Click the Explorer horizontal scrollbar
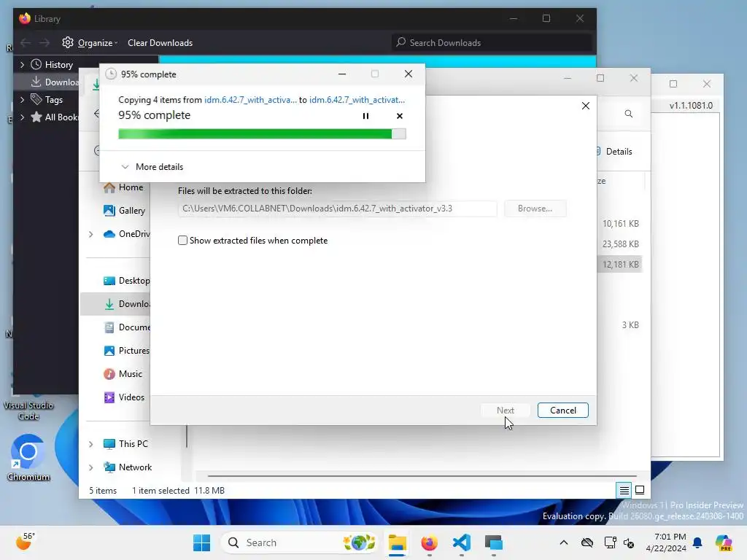The image size is (747, 560). 422,475
